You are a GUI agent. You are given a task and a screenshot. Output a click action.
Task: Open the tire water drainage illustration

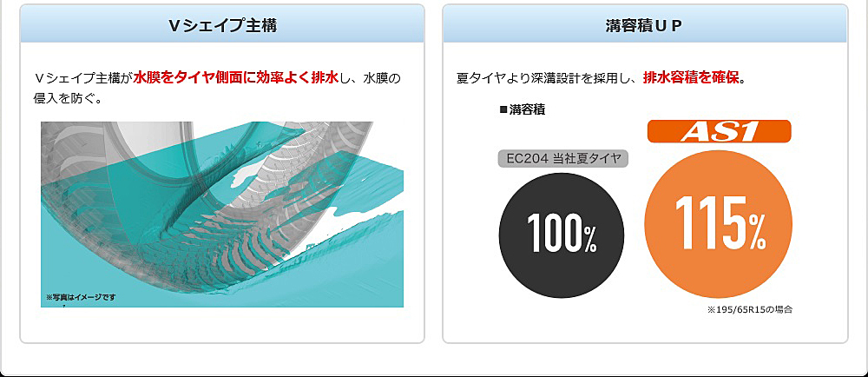[222, 214]
